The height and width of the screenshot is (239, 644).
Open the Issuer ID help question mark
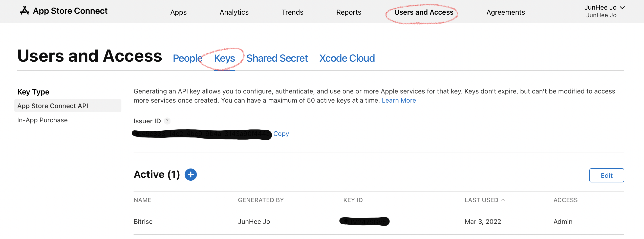pos(167,121)
